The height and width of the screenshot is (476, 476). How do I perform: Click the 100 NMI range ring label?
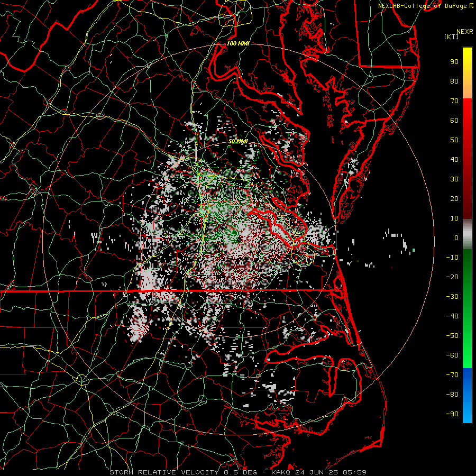point(237,43)
